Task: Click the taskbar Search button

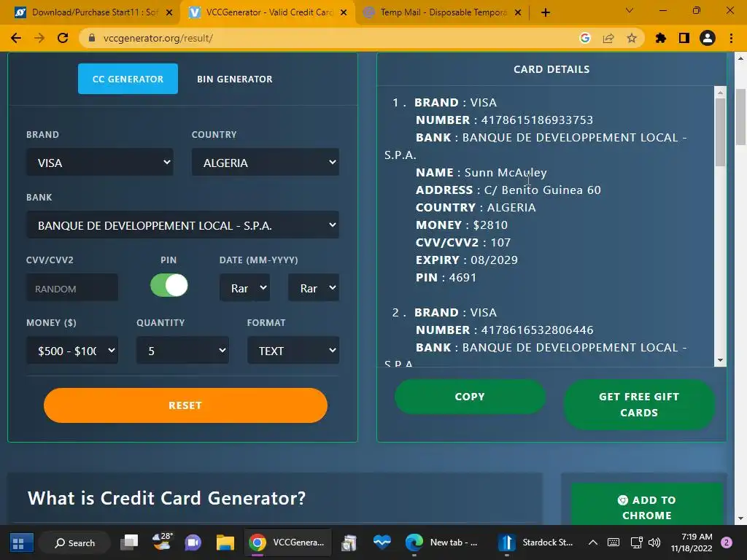Action: (75, 542)
